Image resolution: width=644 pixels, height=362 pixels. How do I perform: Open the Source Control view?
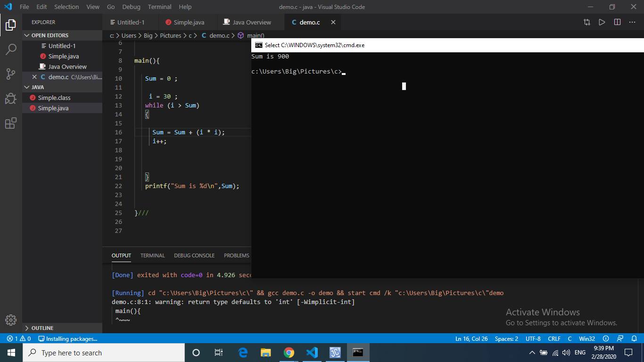[11, 74]
